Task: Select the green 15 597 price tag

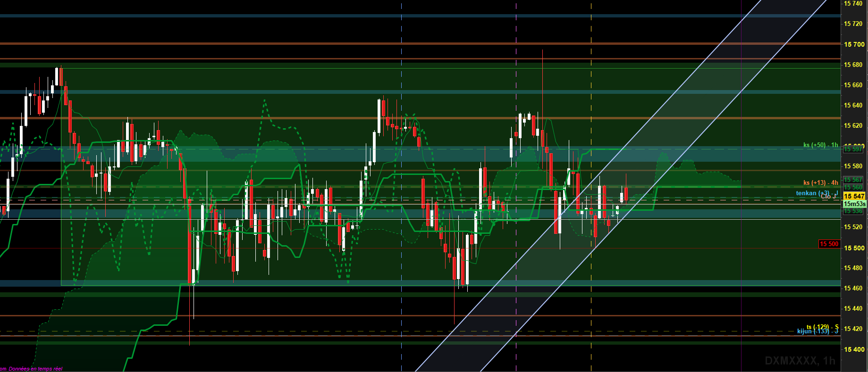Action: coord(853,149)
